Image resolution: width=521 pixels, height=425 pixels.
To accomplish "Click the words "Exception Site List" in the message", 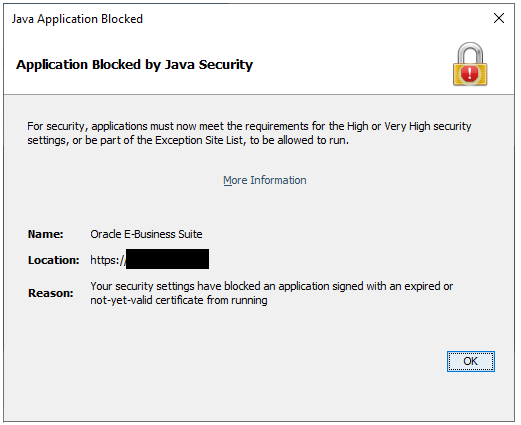I will (x=199, y=140).
